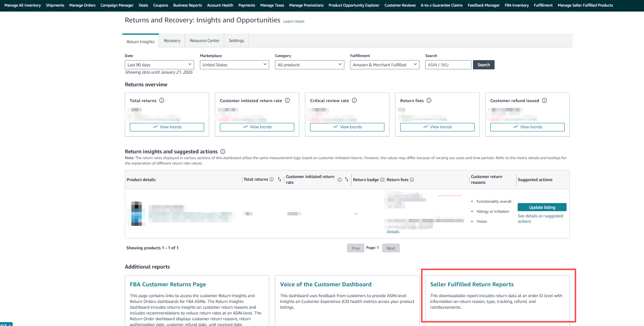Click info icon beside Return insights and suggested actions
Screen dimensions: 644x326
[223, 152]
